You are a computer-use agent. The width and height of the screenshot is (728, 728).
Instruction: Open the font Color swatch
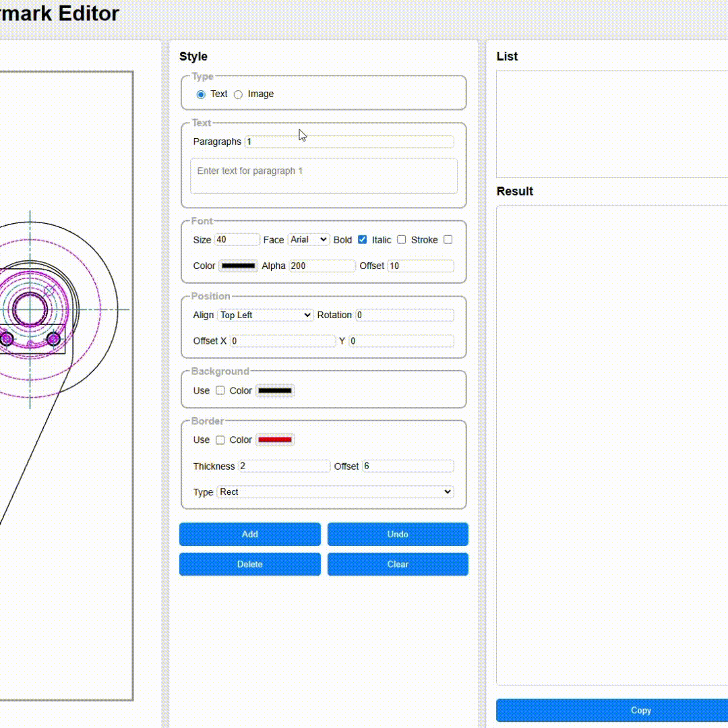pos(239,266)
